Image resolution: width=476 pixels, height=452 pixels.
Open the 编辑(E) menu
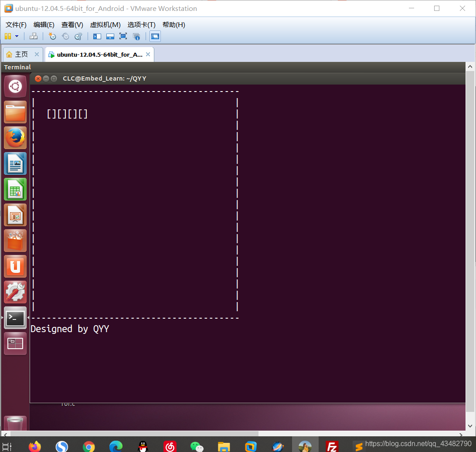tap(44, 24)
